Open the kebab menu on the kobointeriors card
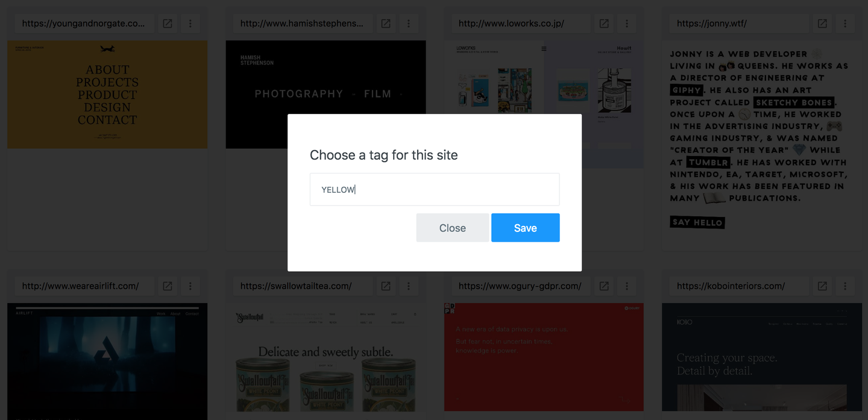Image resolution: width=868 pixels, height=420 pixels. pyautogui.click(x=845, y=286)
